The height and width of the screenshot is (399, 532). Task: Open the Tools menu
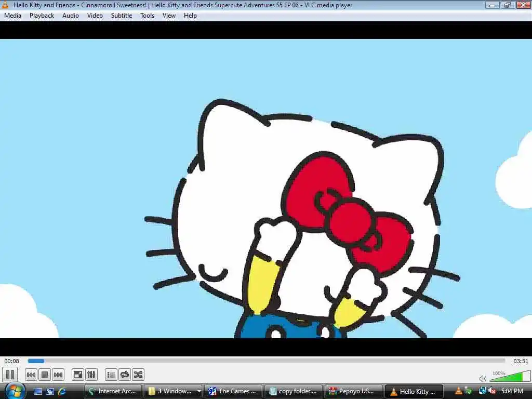(147, 16)
